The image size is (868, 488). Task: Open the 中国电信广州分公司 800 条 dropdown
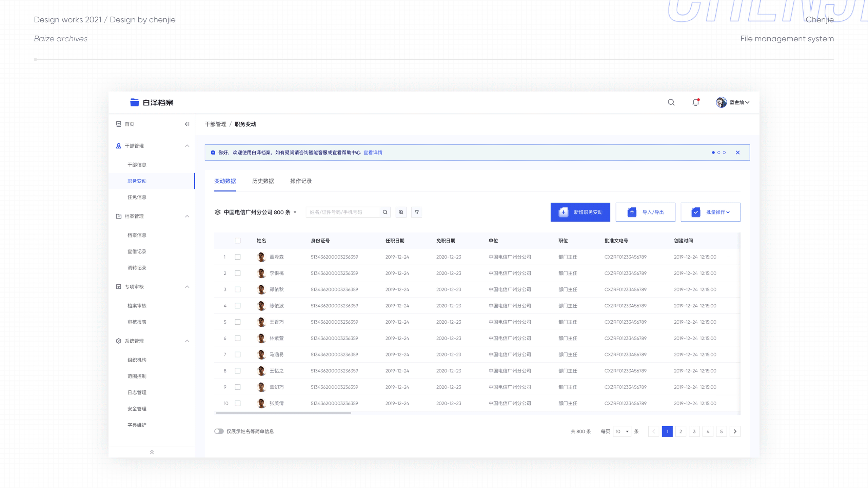pos(256,212)
